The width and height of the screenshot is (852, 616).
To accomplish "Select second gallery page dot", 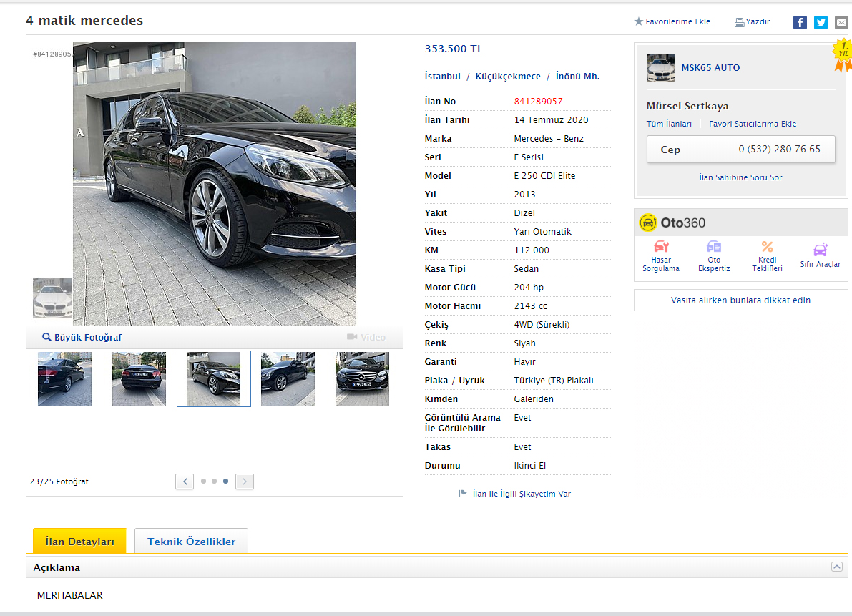I will [214, 481].
